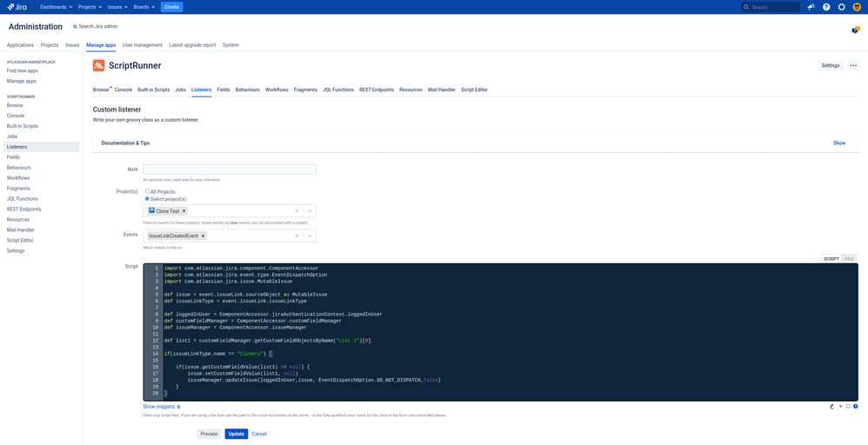868x445 pixels.
Task: Click the chat notification icon below header
Action: point(855,30)
